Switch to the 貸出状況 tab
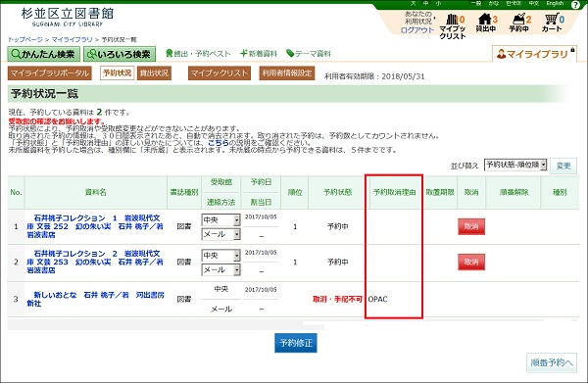Viewport: 588px width, 383px height. click(154, 73)
